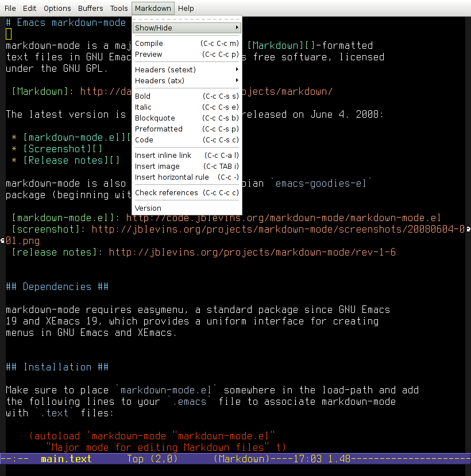
Task: Click the '[Screenshot][]' list item
Action: coord(63,149)
